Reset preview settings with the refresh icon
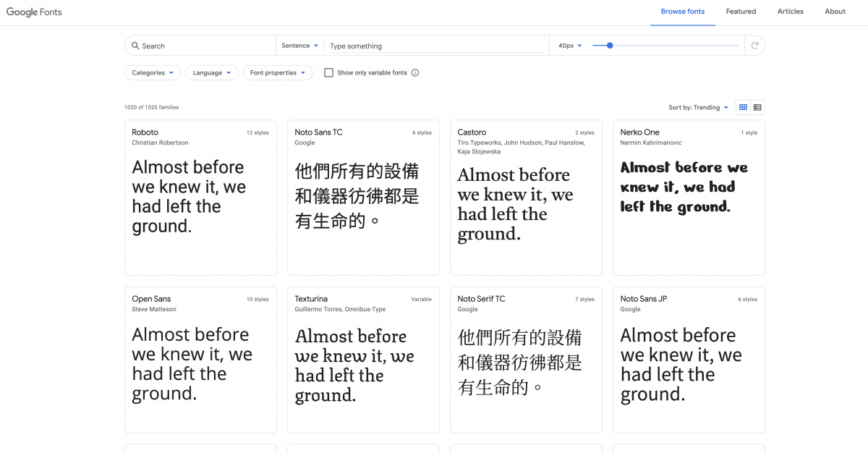The width and height of the screenshot is (868, 453). [x=754, y=46]
